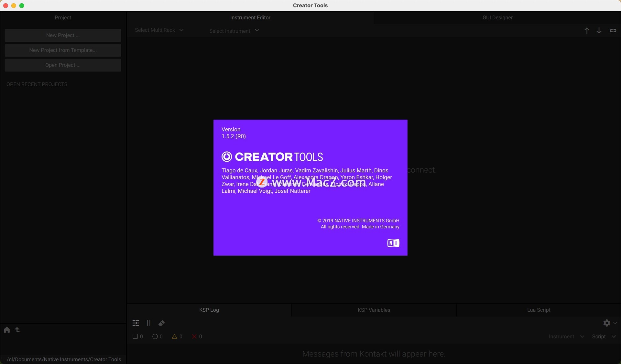Image resolution: width=621 pixels, height=364 pixels.
Task: Open the Project panel tab
Action: [63, 17]
